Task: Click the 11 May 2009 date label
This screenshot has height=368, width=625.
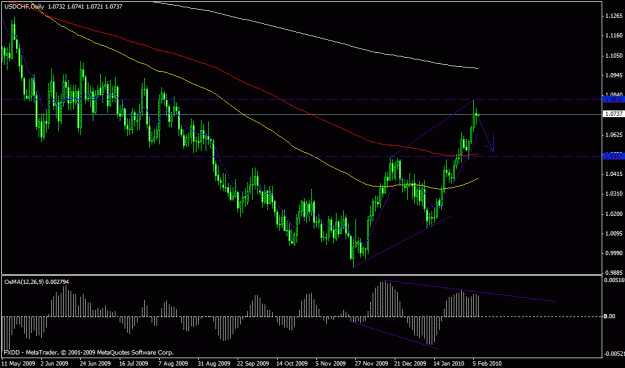Action: (18, 364)
